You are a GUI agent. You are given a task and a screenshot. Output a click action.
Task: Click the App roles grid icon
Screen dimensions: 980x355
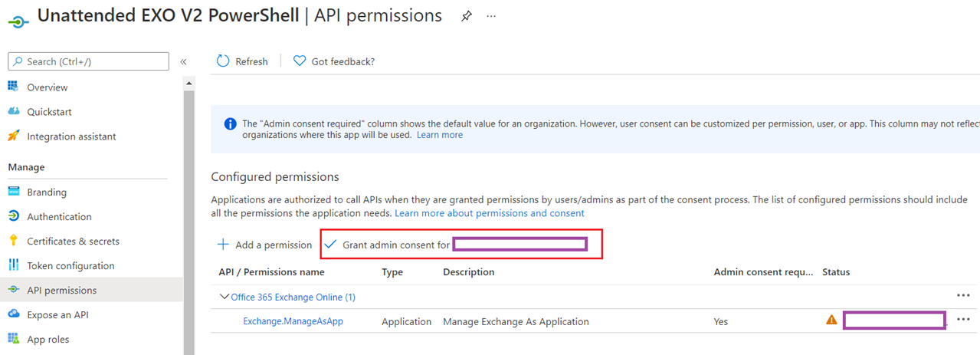point(13,339)
